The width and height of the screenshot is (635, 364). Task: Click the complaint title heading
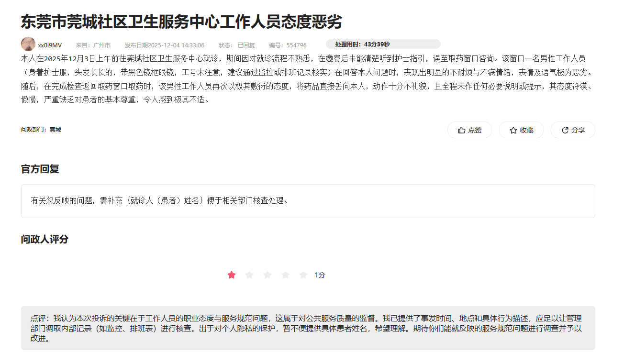coord(181,22)
